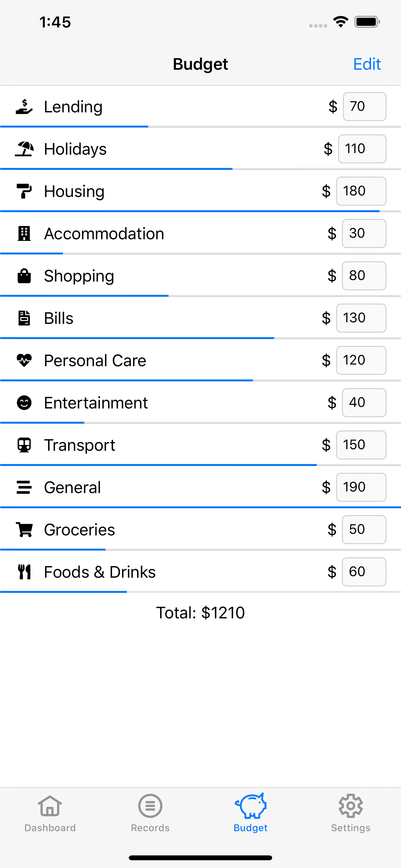Click the Bills amount field showing 130

click(x=361, y=318)
